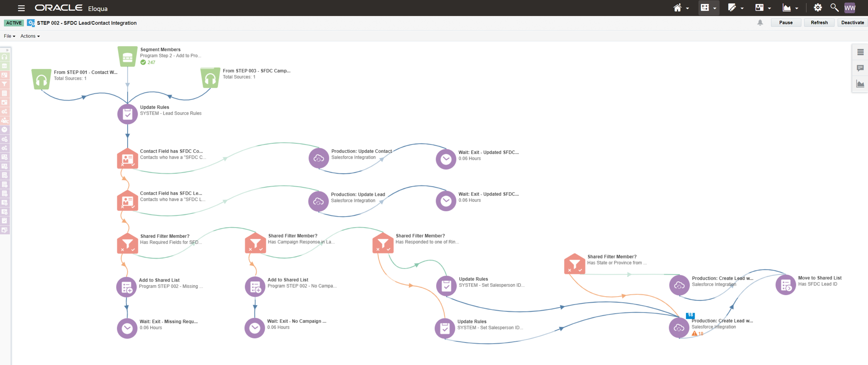
Task: Select the Production: Update Lead cloud node
Action: 318,201
